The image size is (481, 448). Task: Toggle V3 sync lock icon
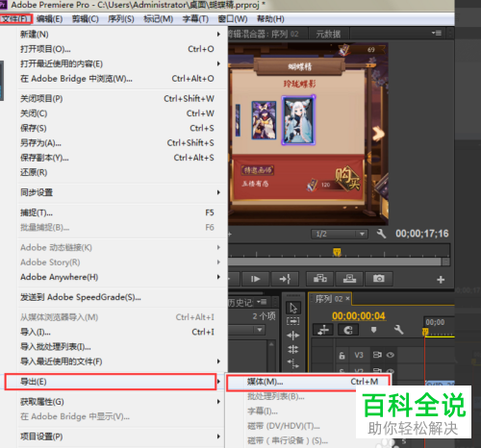[x=377, y=355]
